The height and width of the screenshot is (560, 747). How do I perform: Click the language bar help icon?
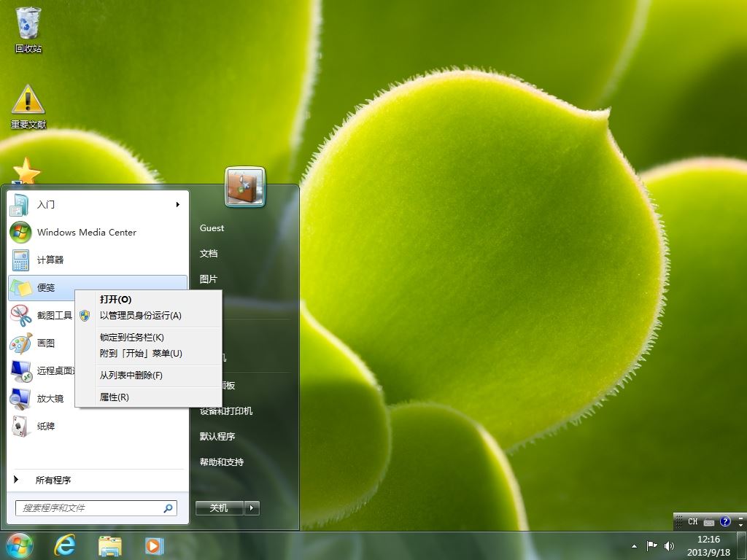tap(725, 521)
